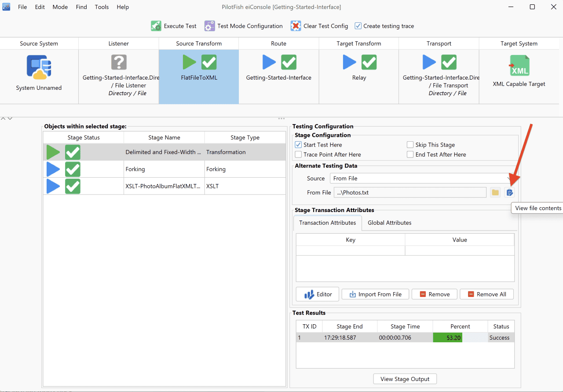Open the File menu
563x392 pixels.
pos(22,7)
